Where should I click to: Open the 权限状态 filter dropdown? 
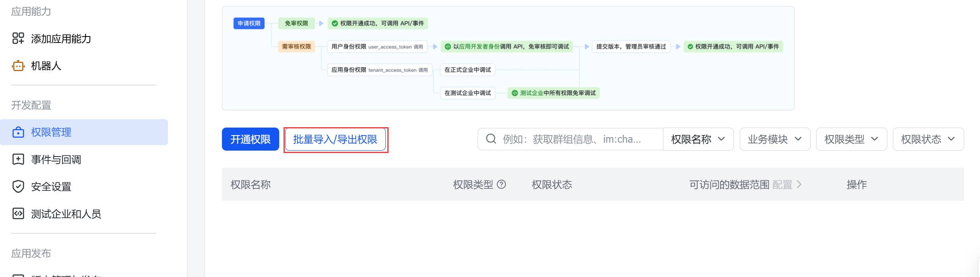click(x=928, y=139)
